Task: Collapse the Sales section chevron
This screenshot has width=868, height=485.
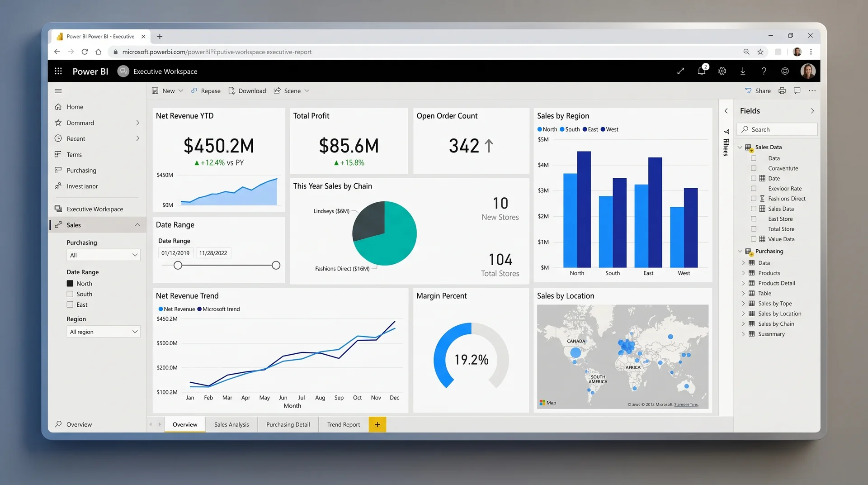Action: pyautogui.click(x=137, y=225)
